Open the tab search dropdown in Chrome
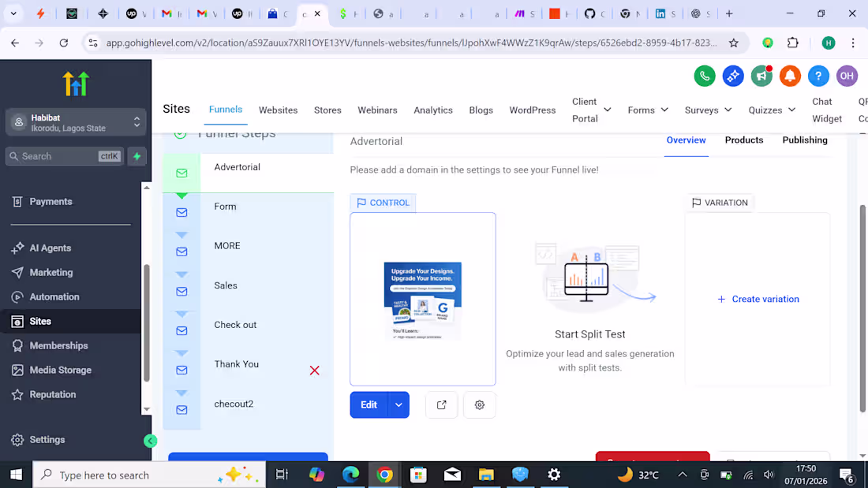 tap(13, 13)
